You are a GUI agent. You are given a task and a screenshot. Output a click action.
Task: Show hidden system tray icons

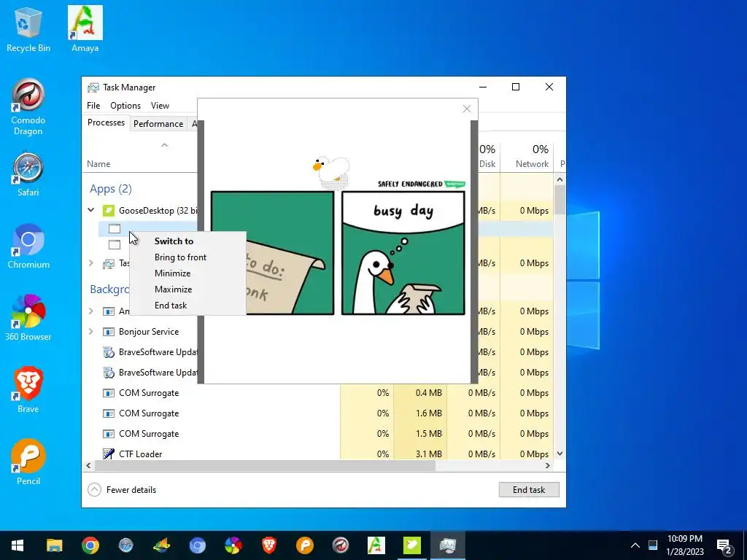(635, 545)
